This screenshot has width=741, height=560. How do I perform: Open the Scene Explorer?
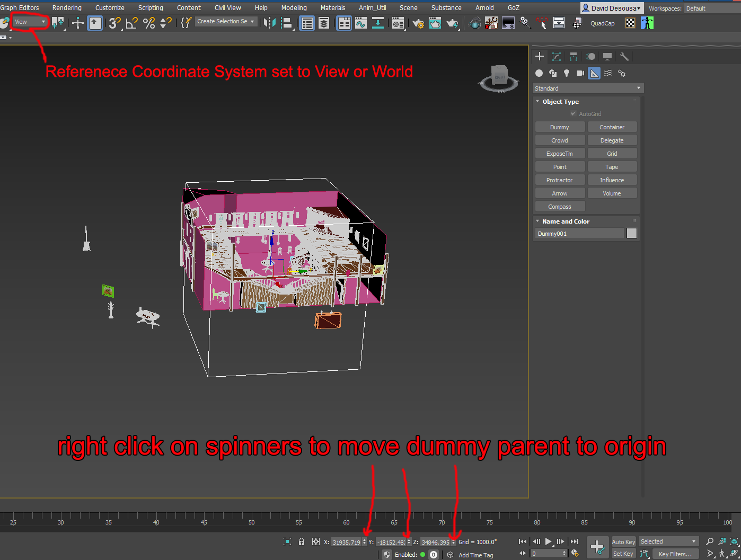point(306,23)
